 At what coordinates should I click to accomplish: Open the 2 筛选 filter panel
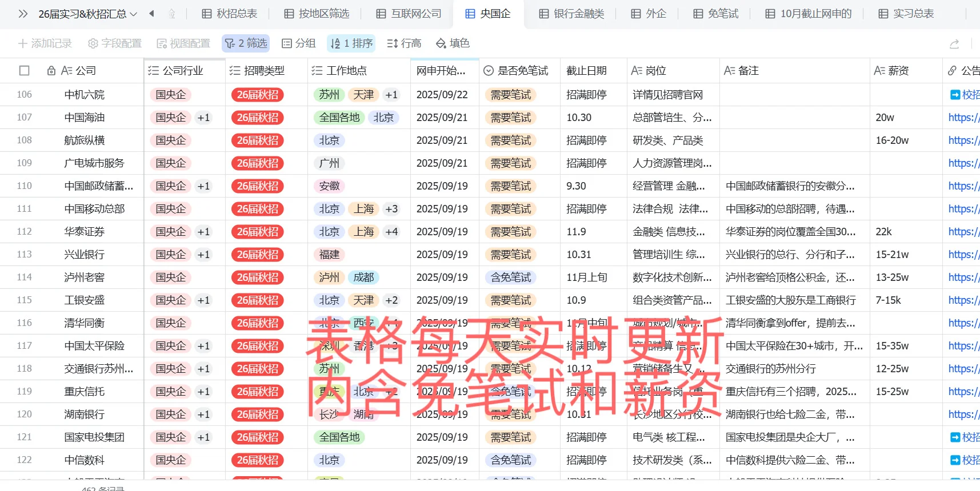246,43
